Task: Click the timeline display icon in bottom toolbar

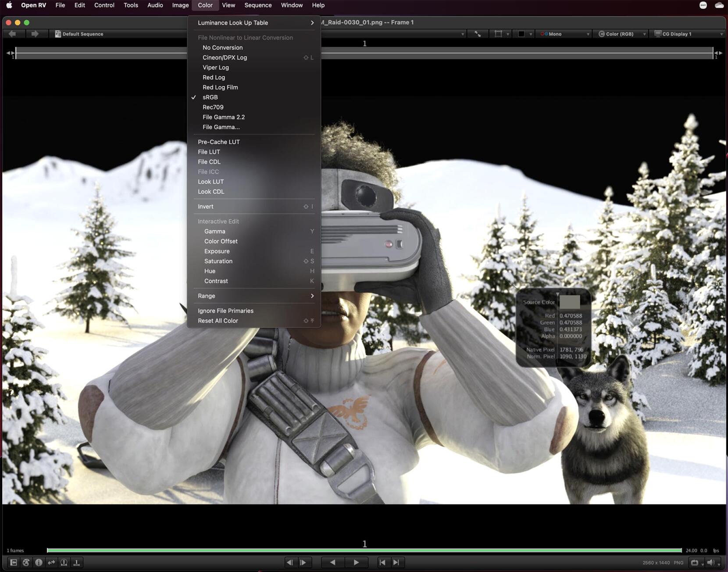Action: [76, 562]
